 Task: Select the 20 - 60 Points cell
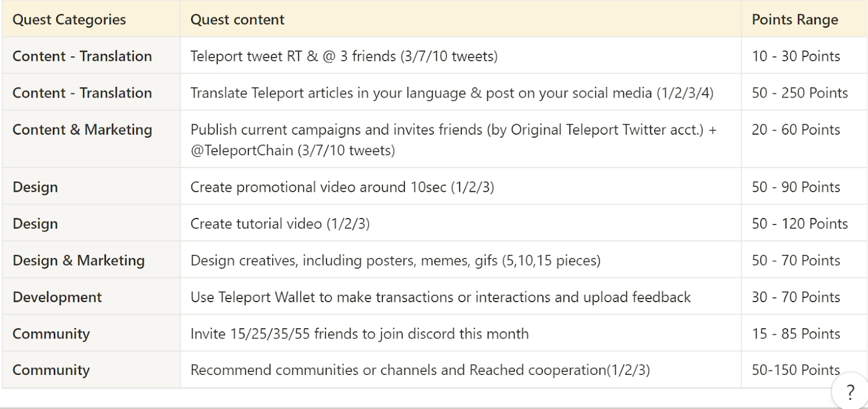pyautogui.click(x=804, y=140)
